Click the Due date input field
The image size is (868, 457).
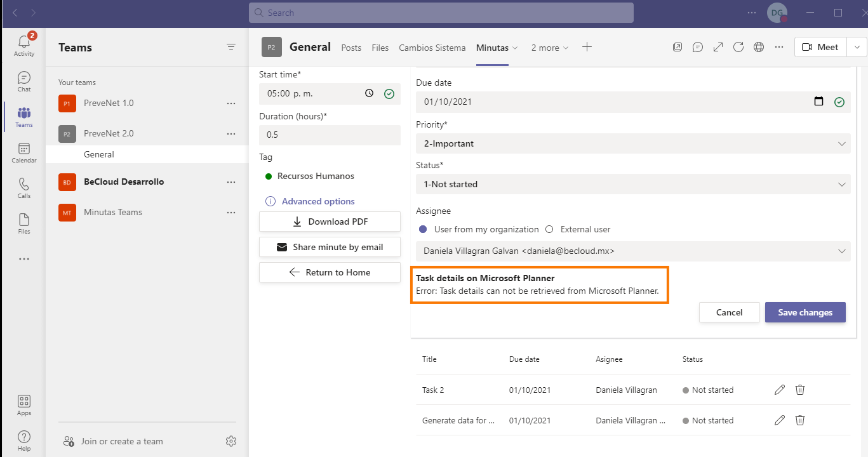[633, 102]
